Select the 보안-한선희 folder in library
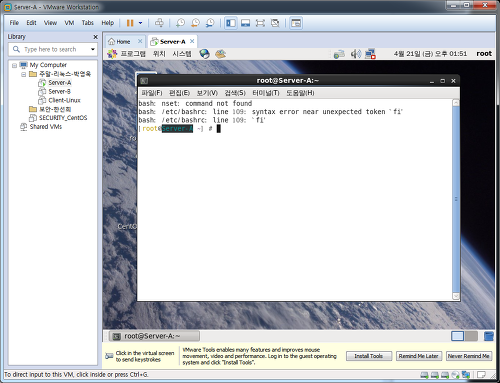500x383 pixels. point(55,109)
